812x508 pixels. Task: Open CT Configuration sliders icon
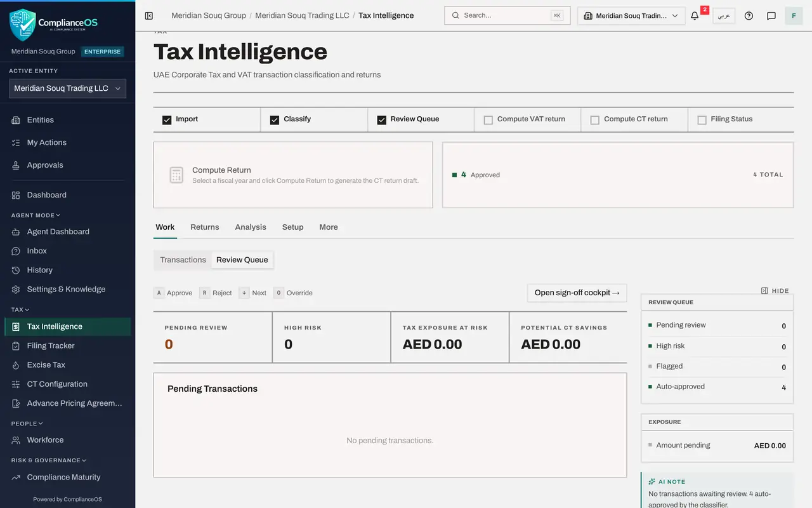[x=16, y=384]
